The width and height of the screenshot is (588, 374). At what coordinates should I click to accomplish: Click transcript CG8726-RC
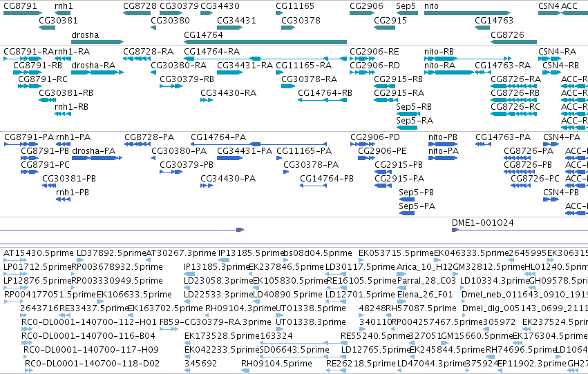pos(515,107)
